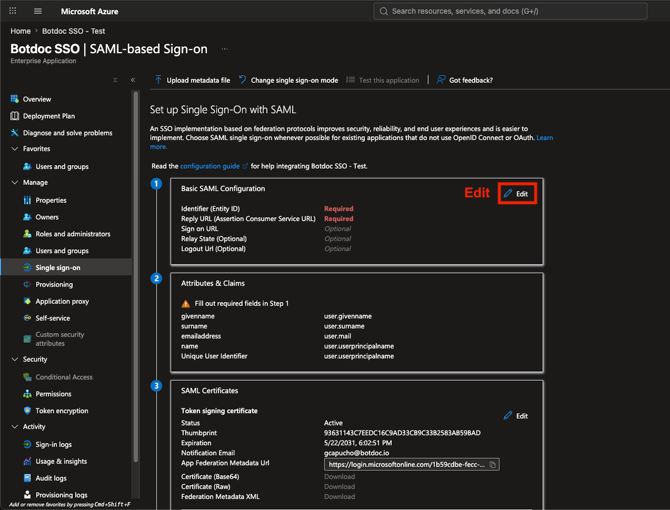Click user.mail claim value

[x=337, y=336]
